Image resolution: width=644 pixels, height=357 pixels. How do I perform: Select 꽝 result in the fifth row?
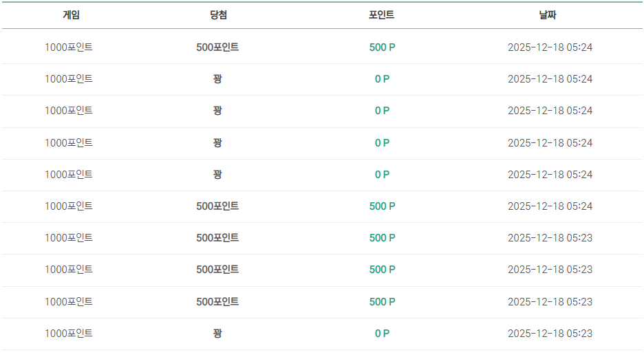(x=217, y=174)
